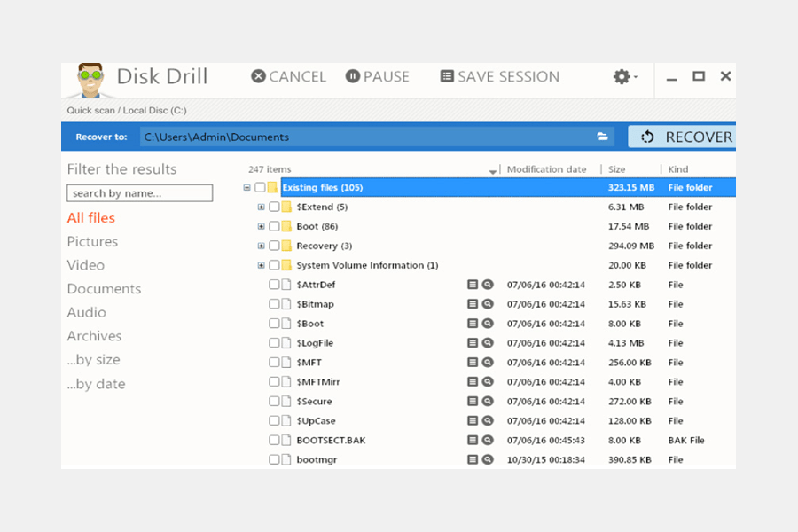Select the checkbox for $LogFile

point(274,342)
